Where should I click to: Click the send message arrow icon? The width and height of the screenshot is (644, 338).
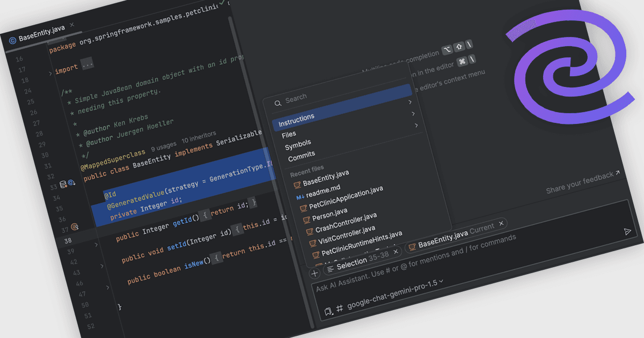click(627, 231)
